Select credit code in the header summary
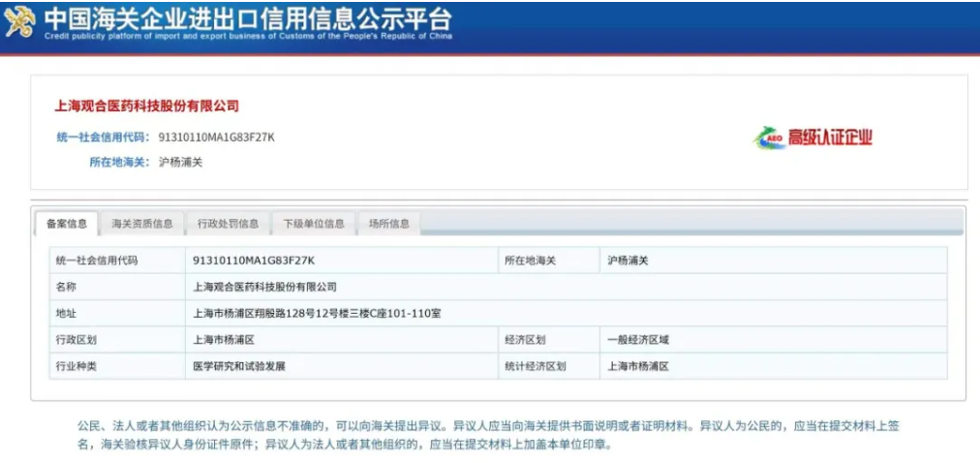Screen dimensions: 980x463 [x=216, y=138]
